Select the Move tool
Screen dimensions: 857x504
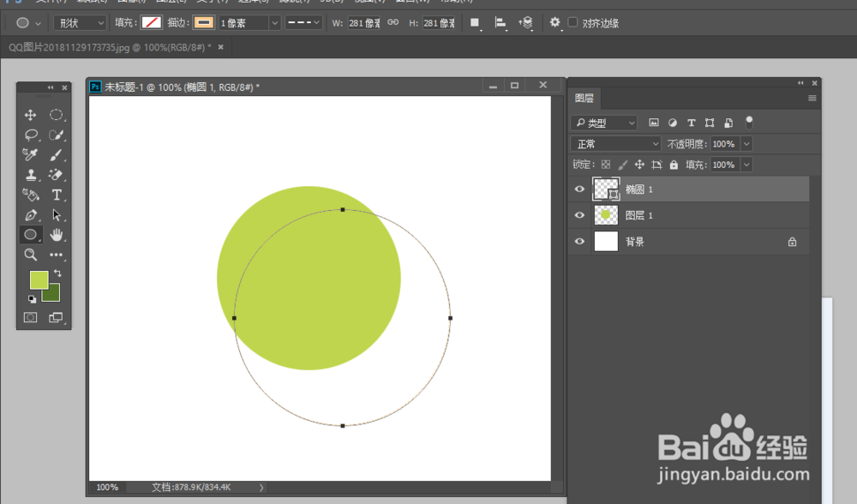pos(30,115)
